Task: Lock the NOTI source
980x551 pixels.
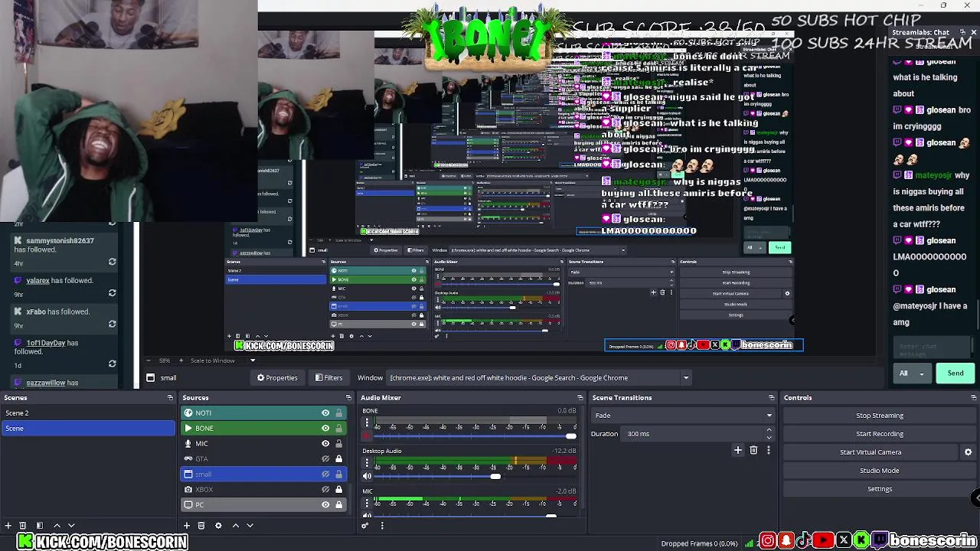Action: (338, 413)
